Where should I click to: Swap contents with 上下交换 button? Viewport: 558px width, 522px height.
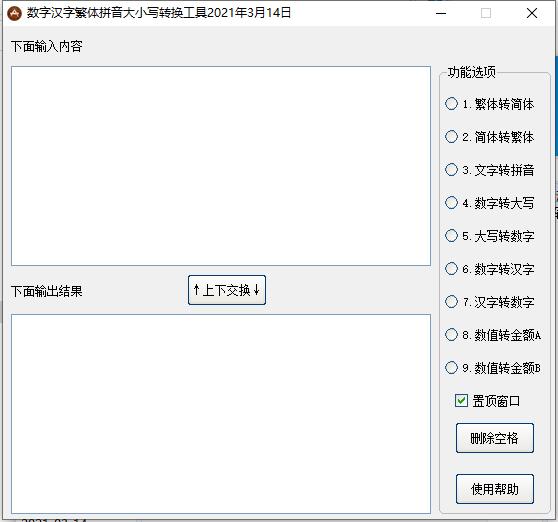pyautogui.click(x=227, y=290)
